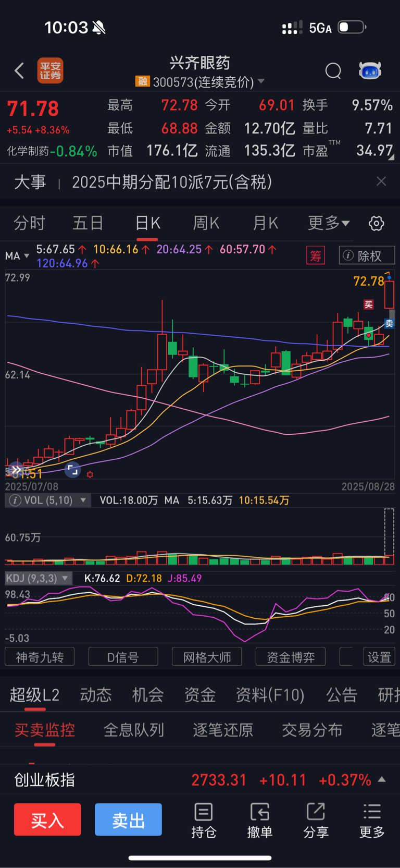This screenshot has width=400, height=868.
Task: Open VOL indicator info icon
Action: [x=15, y=500]
